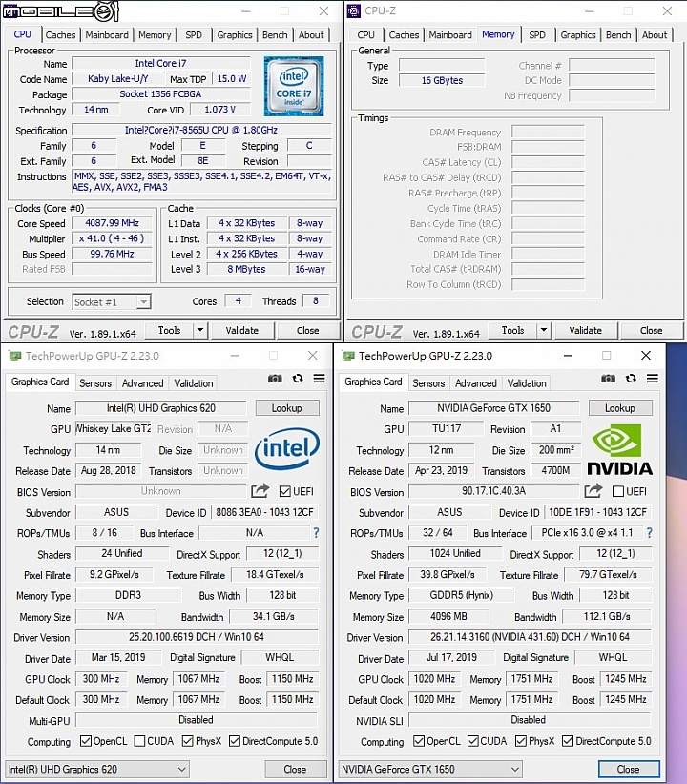Toggle the OpenCL checkbox in the Intel GPU-Z window
Viewport: 687px width, 784px height.
click(x=86, y=741)
